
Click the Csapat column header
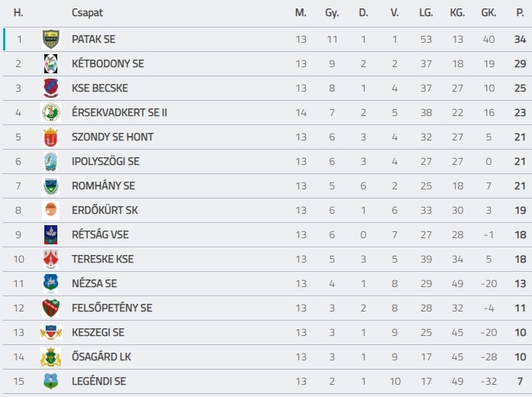[x=87, y=13]
